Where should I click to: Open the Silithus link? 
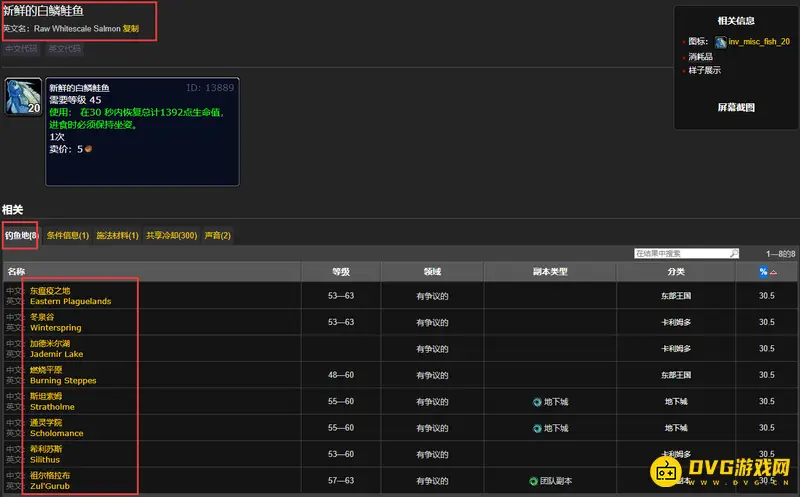[44, 460]
